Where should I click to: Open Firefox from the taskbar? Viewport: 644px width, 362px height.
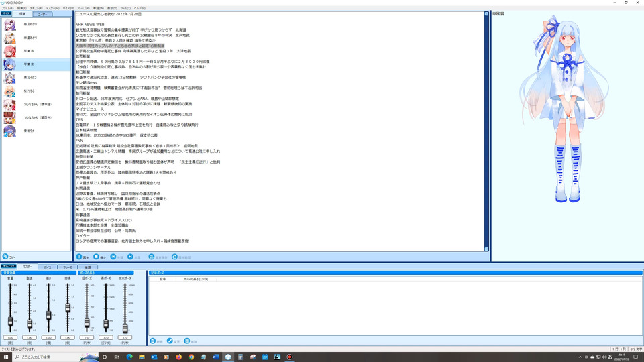point(178,357)
